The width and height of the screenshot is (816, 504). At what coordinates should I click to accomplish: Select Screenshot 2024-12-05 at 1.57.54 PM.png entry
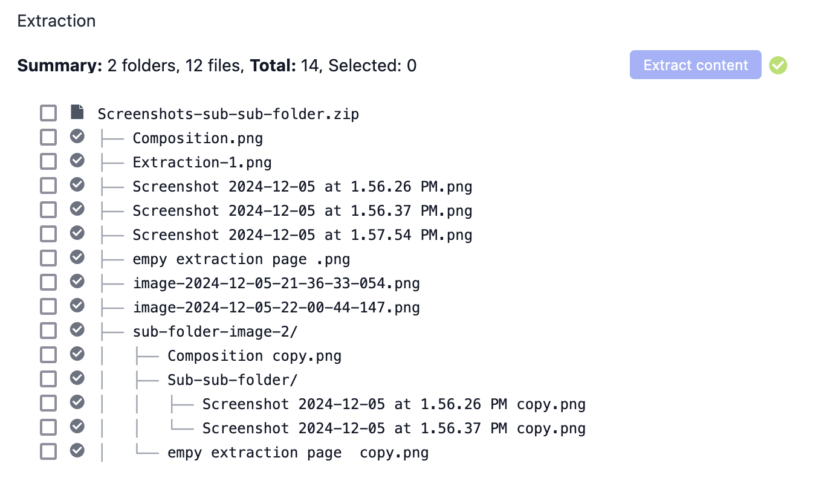click(302, 234)
